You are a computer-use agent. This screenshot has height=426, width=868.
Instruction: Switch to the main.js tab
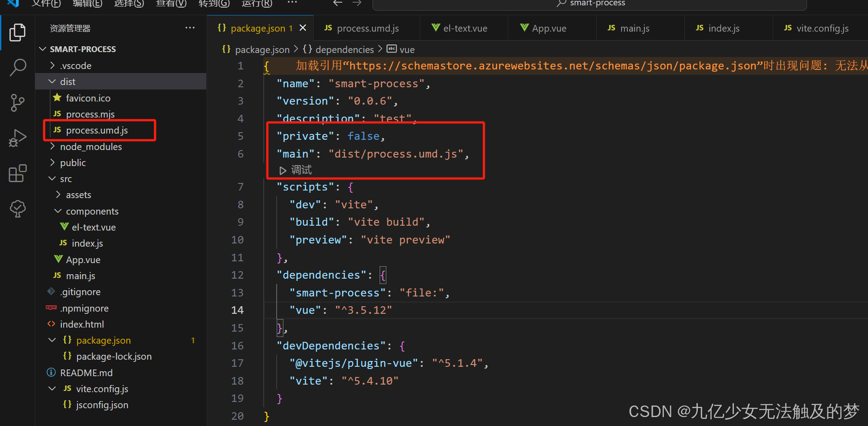point(640,28)
